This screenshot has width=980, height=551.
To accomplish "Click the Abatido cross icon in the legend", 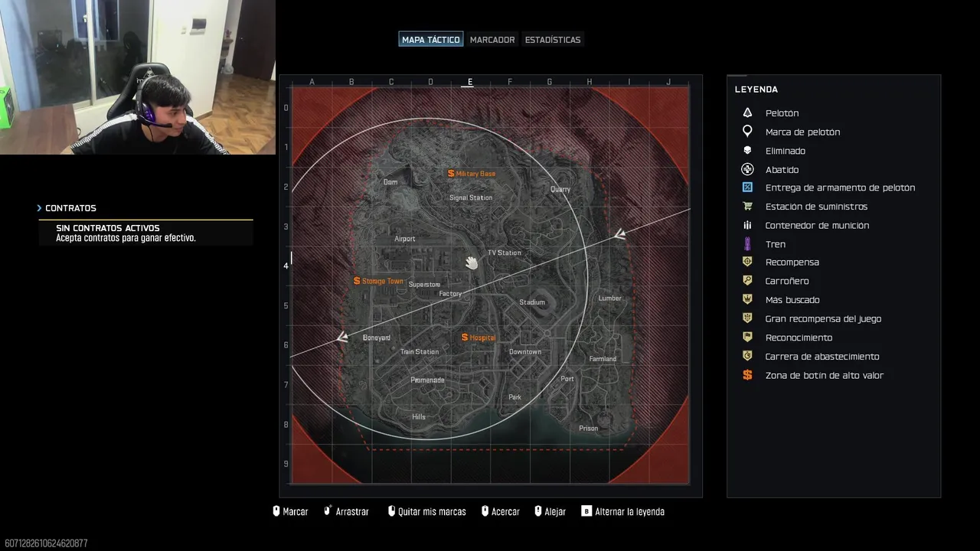I will (x=748, y=169).
